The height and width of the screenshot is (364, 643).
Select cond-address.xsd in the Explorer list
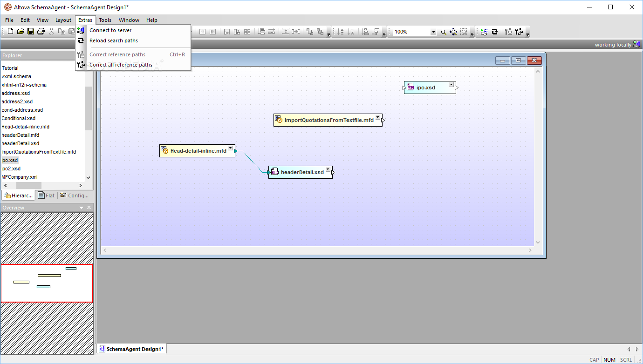(22, 110)
